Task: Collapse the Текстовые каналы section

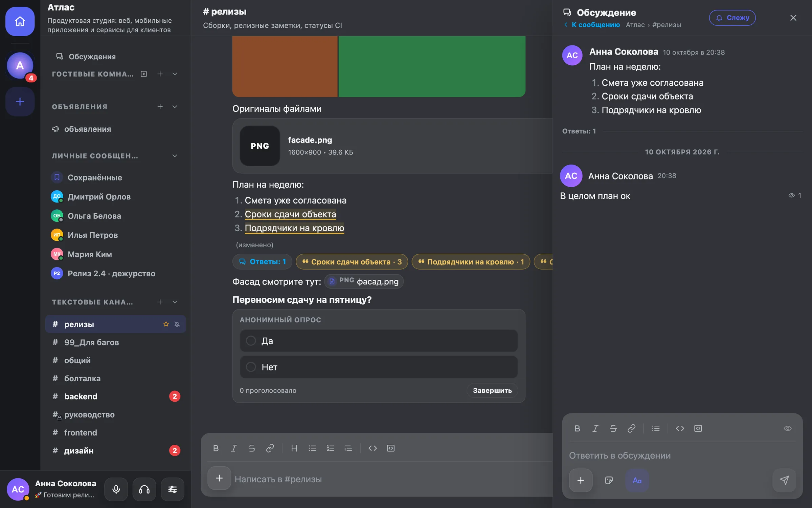Action: tap(175, 302)
